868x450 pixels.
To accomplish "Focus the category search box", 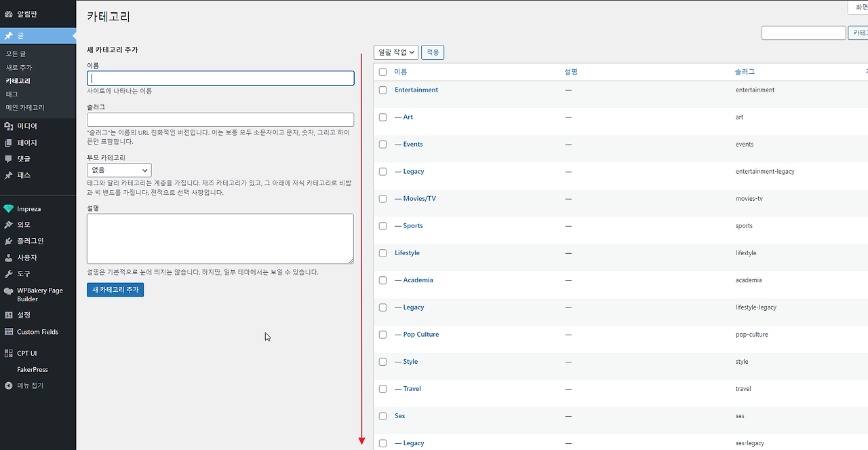I will [804, 33].
